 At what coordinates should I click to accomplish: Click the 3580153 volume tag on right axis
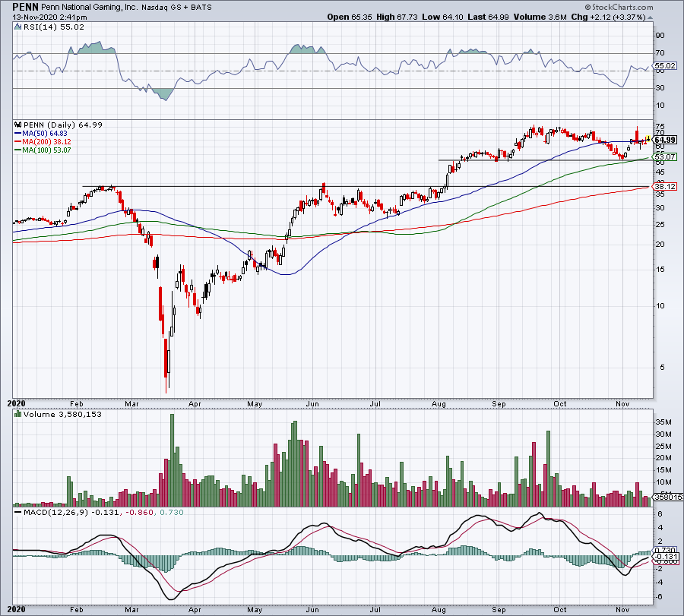(668, 497)
